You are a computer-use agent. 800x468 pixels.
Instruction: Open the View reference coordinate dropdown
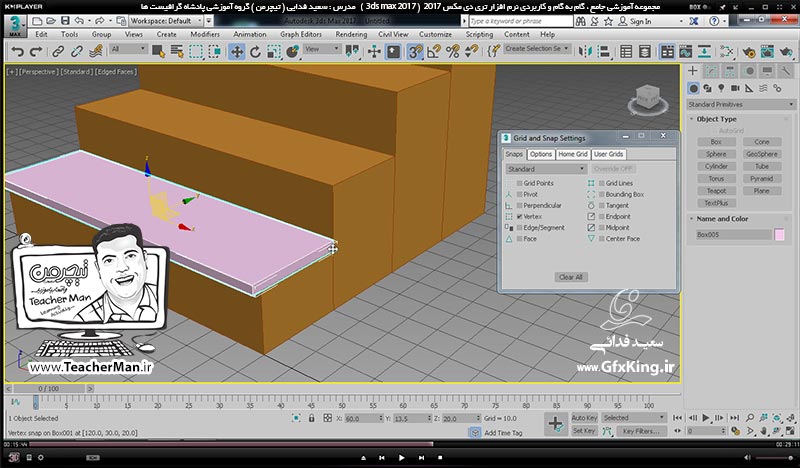tap(322, 49)
